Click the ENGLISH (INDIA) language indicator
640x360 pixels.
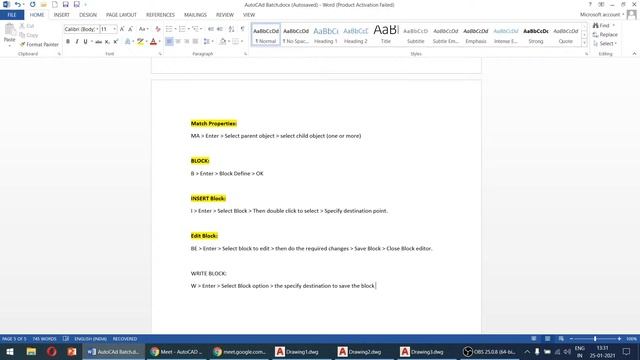coord(91,339)
